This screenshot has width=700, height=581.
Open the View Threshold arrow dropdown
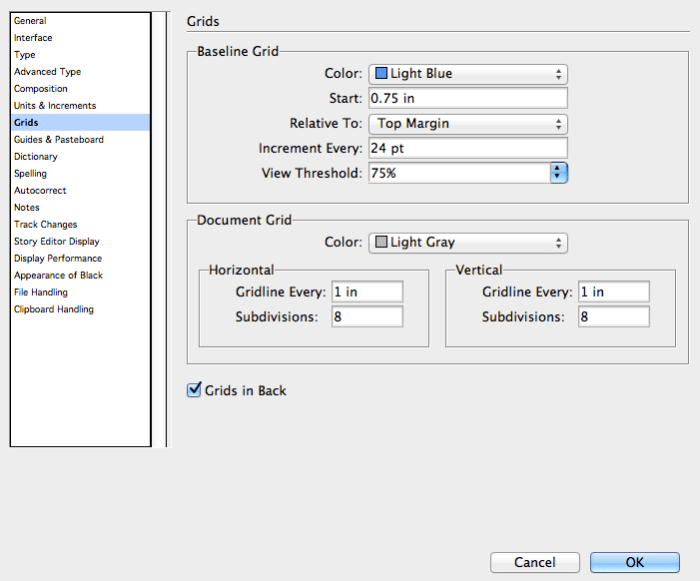coord(558,173)
